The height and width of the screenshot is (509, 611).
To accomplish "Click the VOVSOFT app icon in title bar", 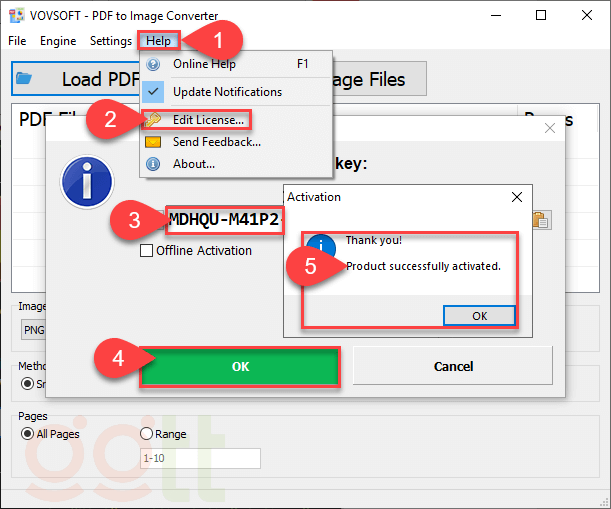I will coord(17,16).
